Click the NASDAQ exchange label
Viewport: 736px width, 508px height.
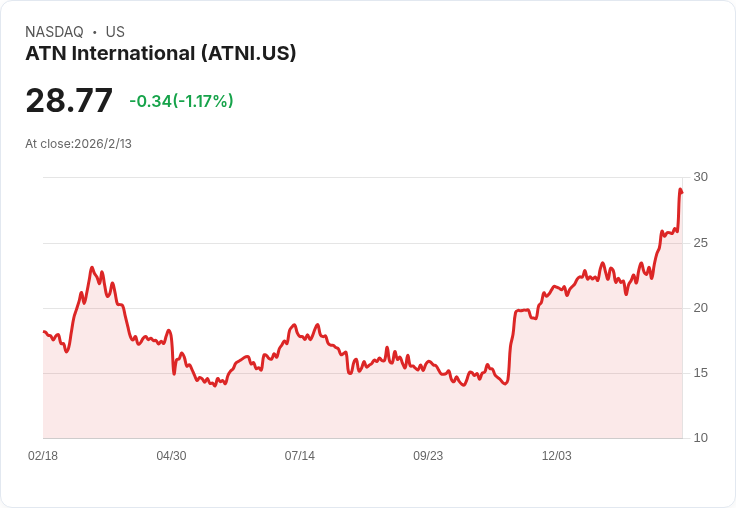tap(54, 32)
